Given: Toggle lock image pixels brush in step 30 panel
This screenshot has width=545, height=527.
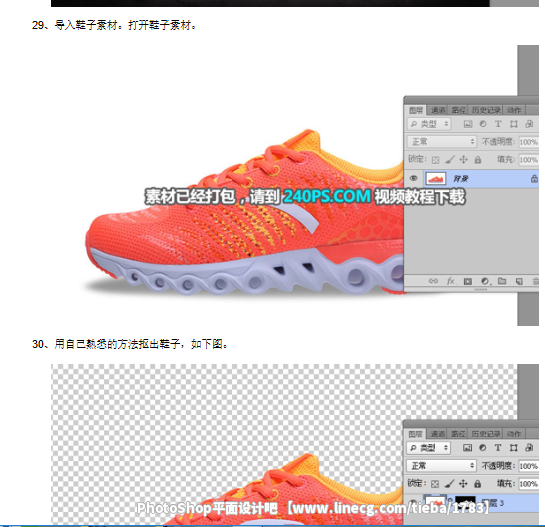Looking at the screenshot, I should click(449, 484).
